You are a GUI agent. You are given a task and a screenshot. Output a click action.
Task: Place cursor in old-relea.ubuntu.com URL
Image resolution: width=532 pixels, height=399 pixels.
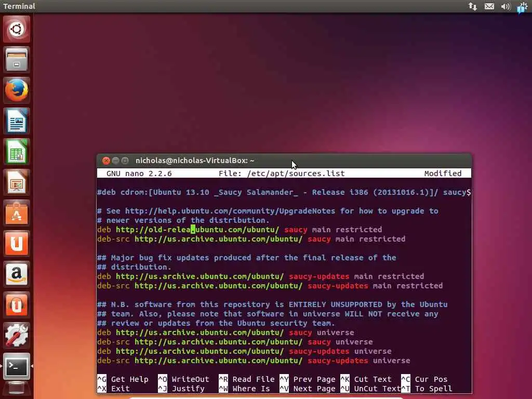197,230
